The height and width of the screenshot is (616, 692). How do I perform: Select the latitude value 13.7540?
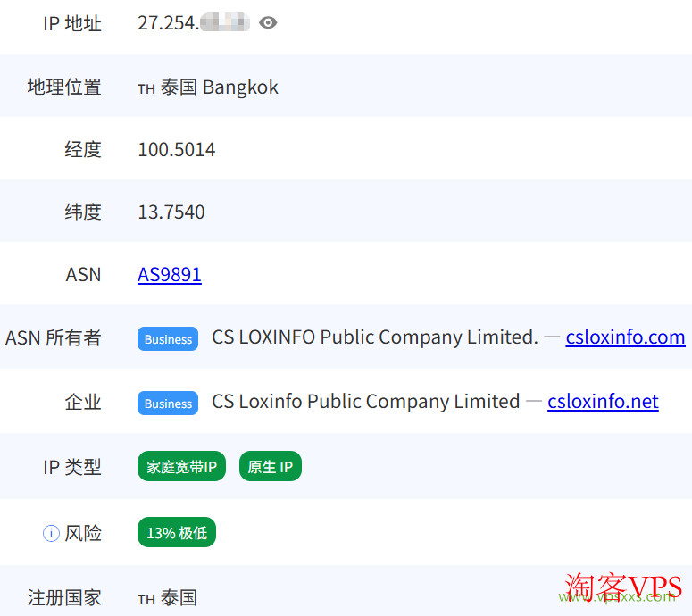point(171,212)
